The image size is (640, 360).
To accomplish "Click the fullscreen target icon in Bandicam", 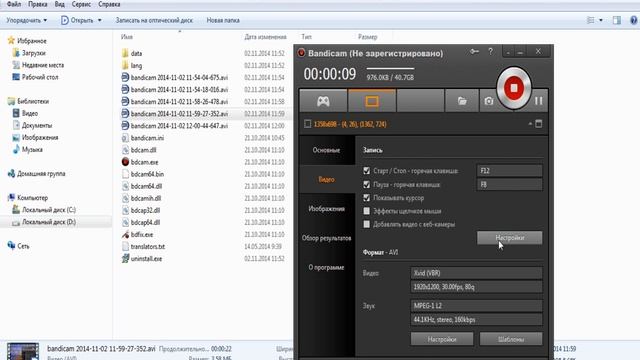I will pos(539,124).
